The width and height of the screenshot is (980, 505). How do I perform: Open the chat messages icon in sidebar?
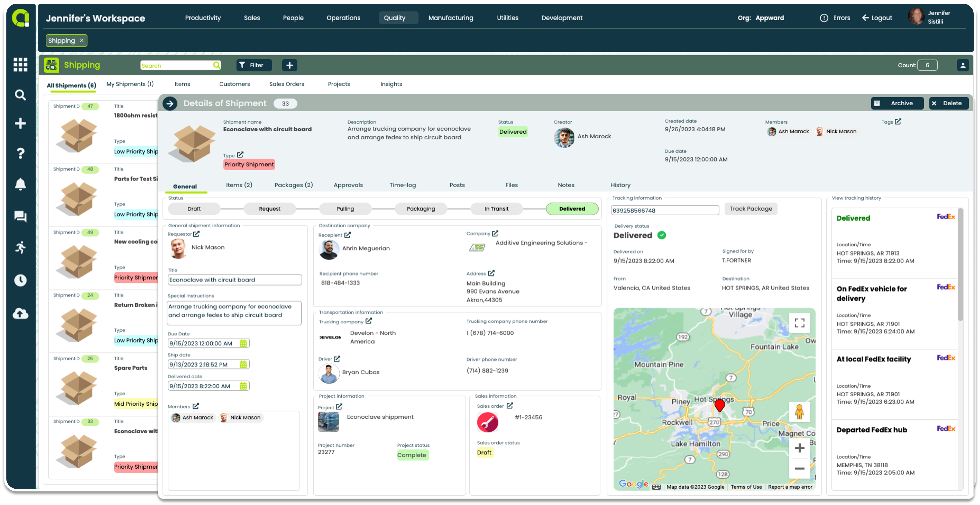[x=20, y=216]
